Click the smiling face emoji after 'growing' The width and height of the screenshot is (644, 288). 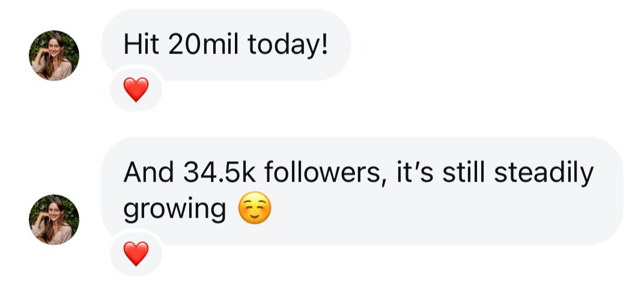click(x=255, y=209)
